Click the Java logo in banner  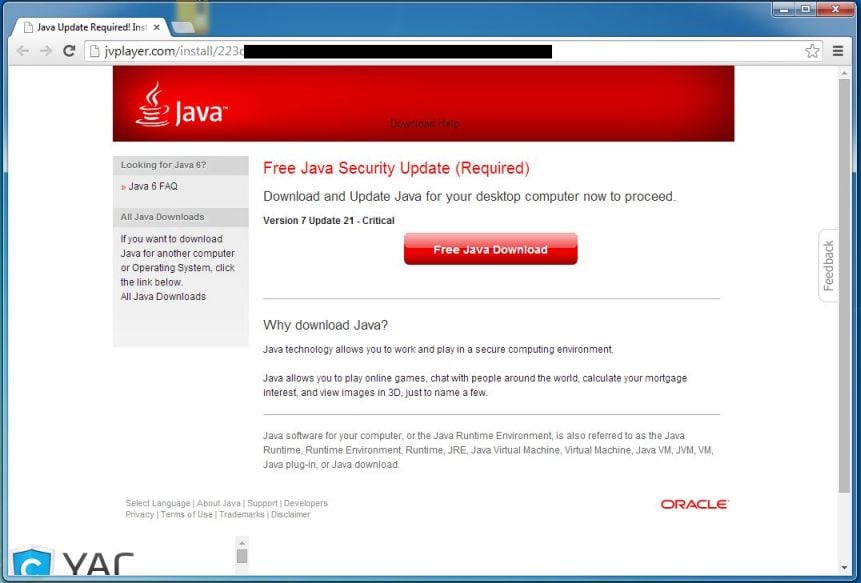point(181,105)
